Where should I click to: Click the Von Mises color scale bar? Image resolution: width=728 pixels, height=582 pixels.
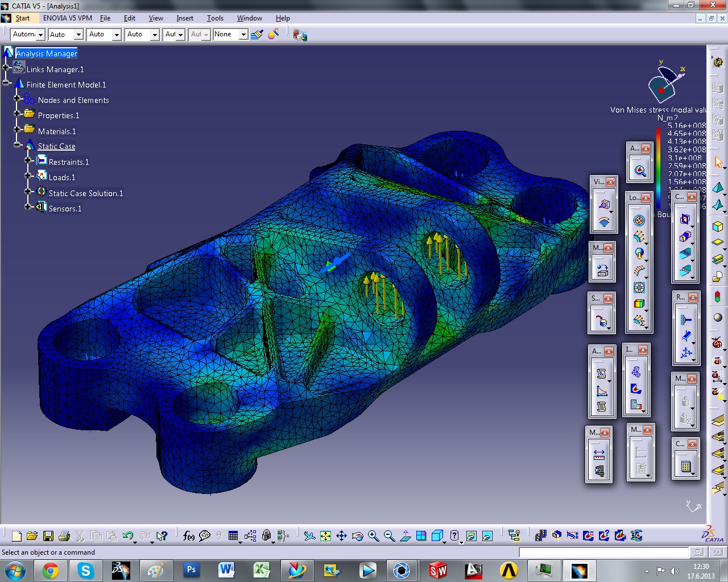[658, 168]
